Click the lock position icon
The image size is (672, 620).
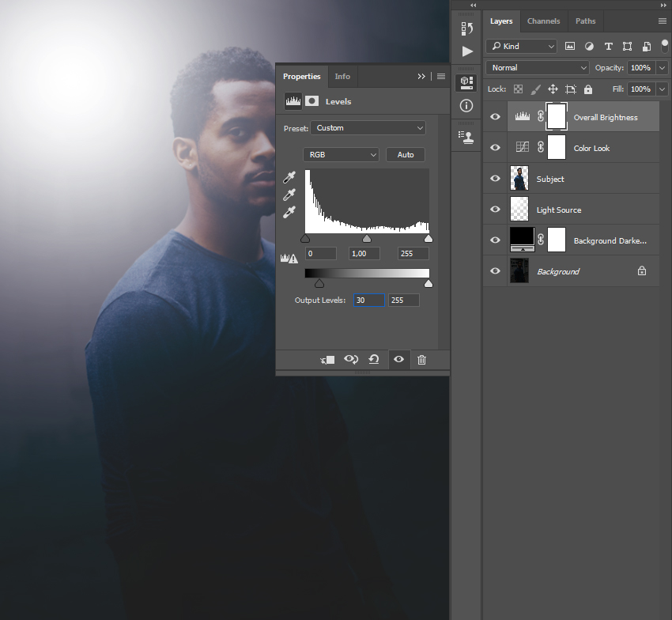553,89
